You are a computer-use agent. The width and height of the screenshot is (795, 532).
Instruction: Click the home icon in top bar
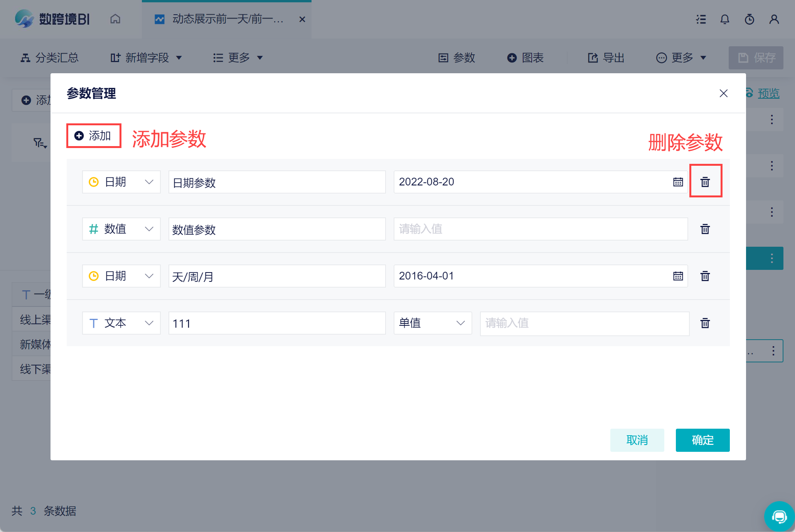click(x=115, y=19)
